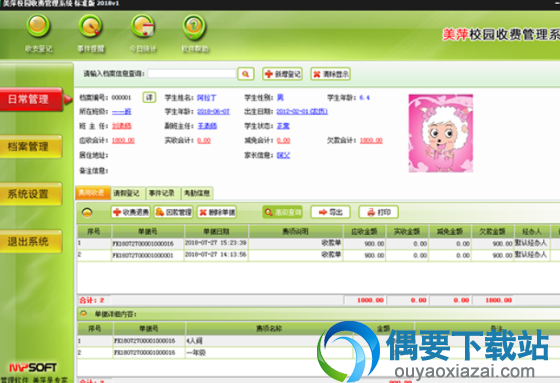Click the parent info link next to 家长信息
The image size is (560, 383).
283,155
